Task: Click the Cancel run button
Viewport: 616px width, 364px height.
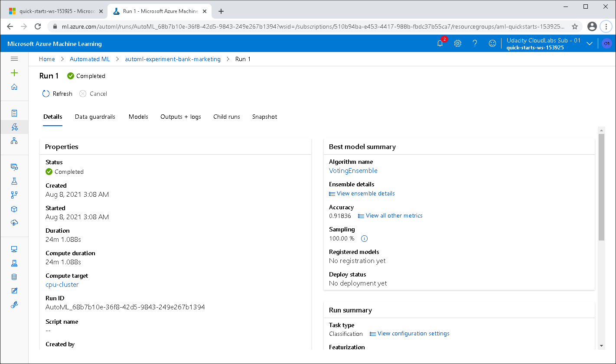Action: click(93, 94)
